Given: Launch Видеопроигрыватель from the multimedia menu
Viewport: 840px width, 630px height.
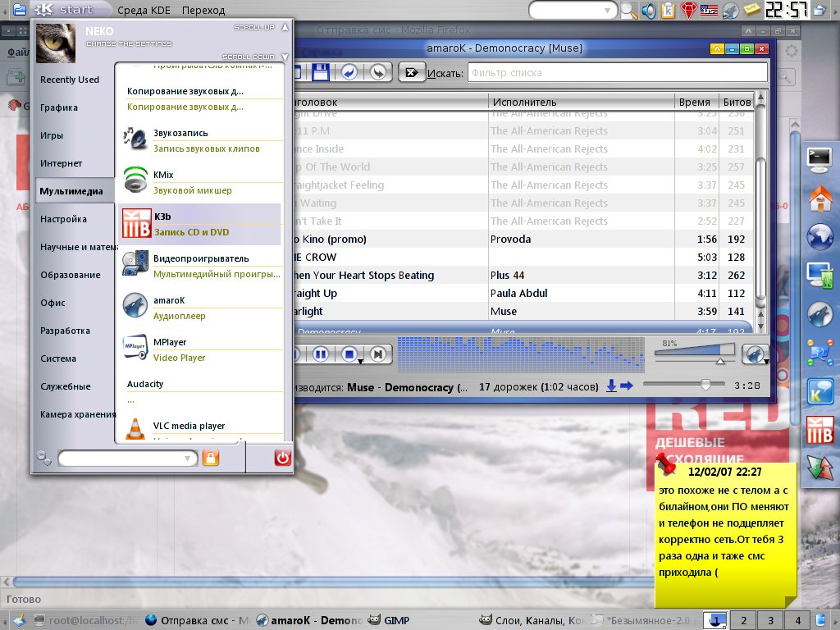Looking at the screenshot, I should pos(201,266).
